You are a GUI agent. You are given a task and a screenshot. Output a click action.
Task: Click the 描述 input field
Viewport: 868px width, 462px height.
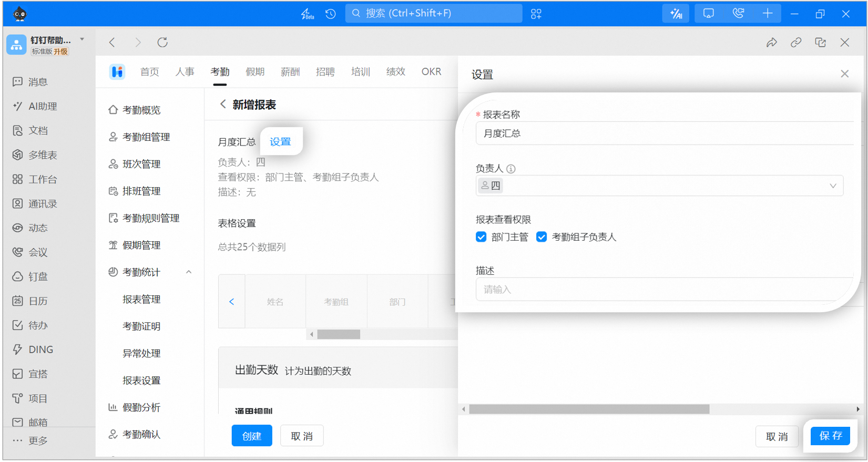665,290
